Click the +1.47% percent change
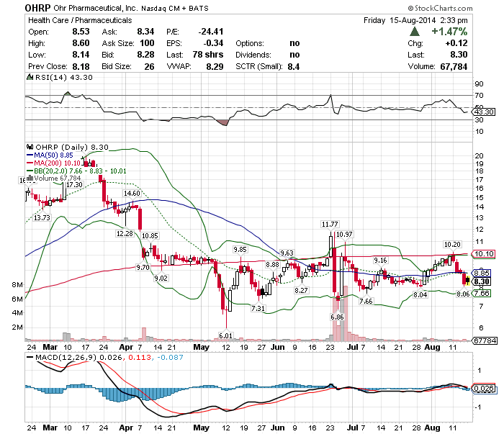The width and height of the screenshot is (504, 434). [449, 32]
